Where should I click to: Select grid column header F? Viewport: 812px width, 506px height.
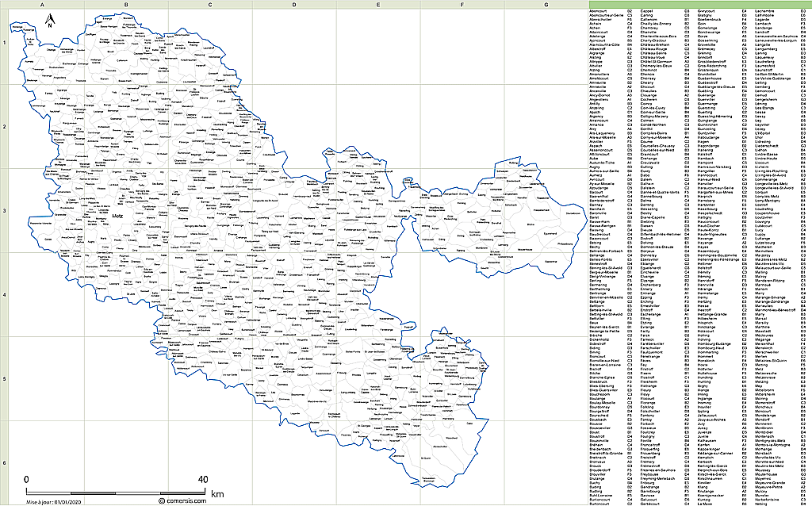[462, 5]
